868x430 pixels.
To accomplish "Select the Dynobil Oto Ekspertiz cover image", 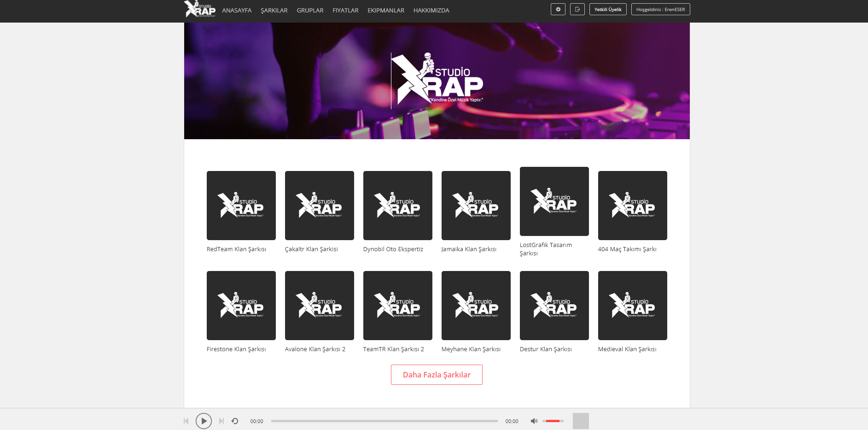I will (x=398, y=206).
